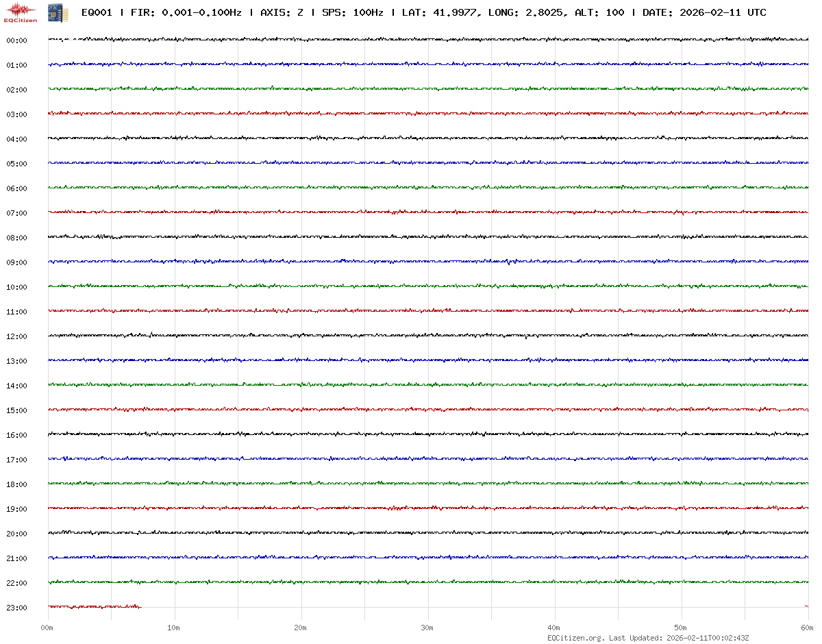
Task: Select the 23:00 hour row label
Action: [x=16, y=608]
